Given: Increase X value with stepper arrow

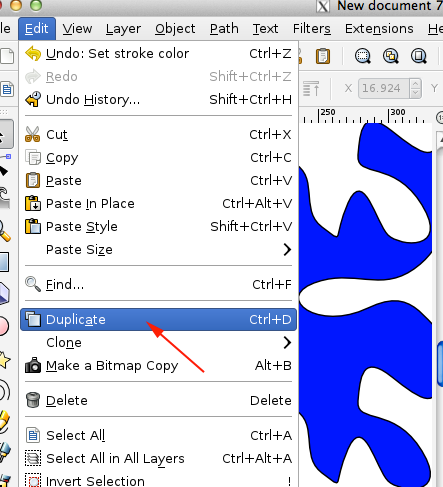Looking at the screenshot, I should pyautogui.click(x=415, y=84).
